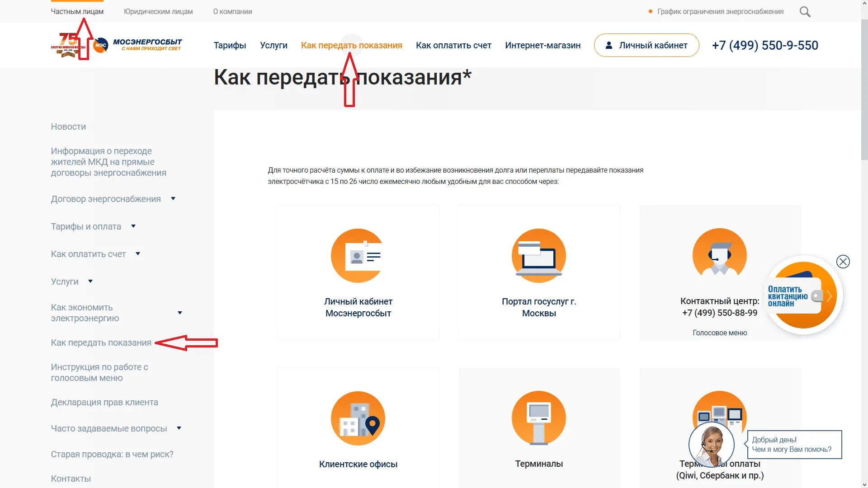This screenshot has width=868, height=488.
Task: Click Портал госуслуг г. Москвы card title
Action: (539, 307)
